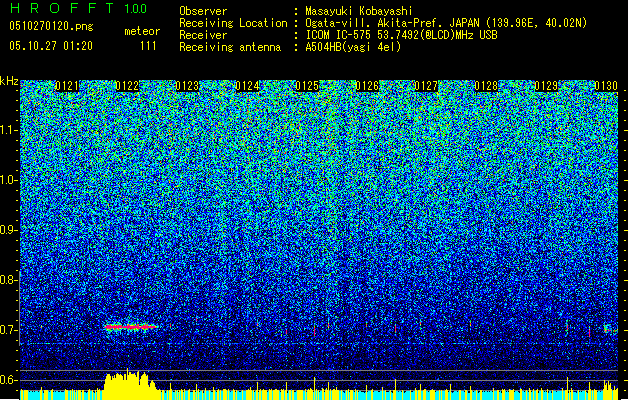The height and width of the screenshot is (400, 629).
Task: Click the Receiver label
Action: (x=203, y=35)
